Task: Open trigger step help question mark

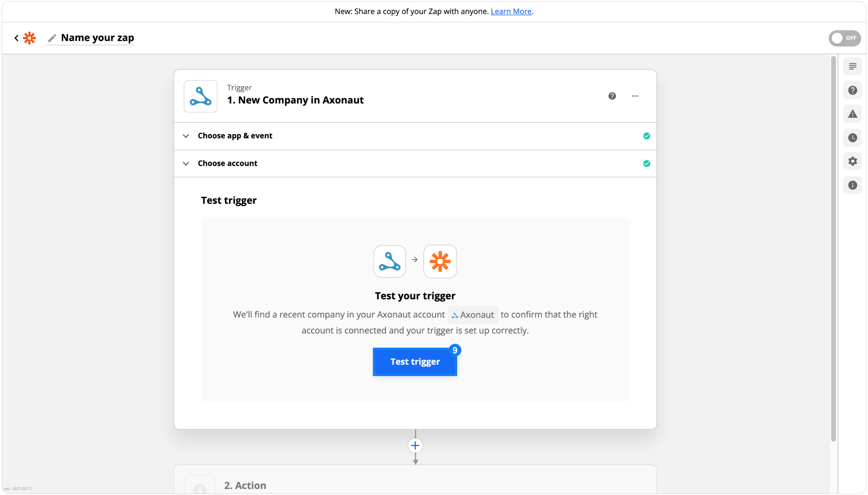Action: pyautogui.click(x=612, y=96)
